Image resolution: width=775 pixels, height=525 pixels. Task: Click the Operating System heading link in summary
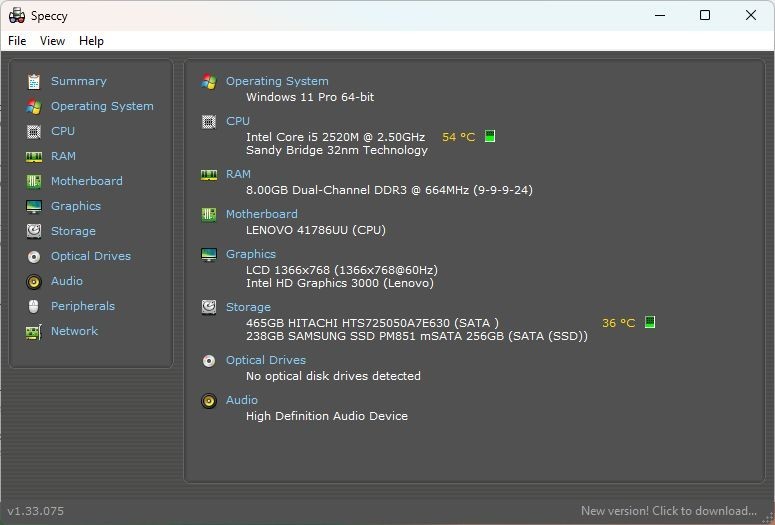coord(277,81)
